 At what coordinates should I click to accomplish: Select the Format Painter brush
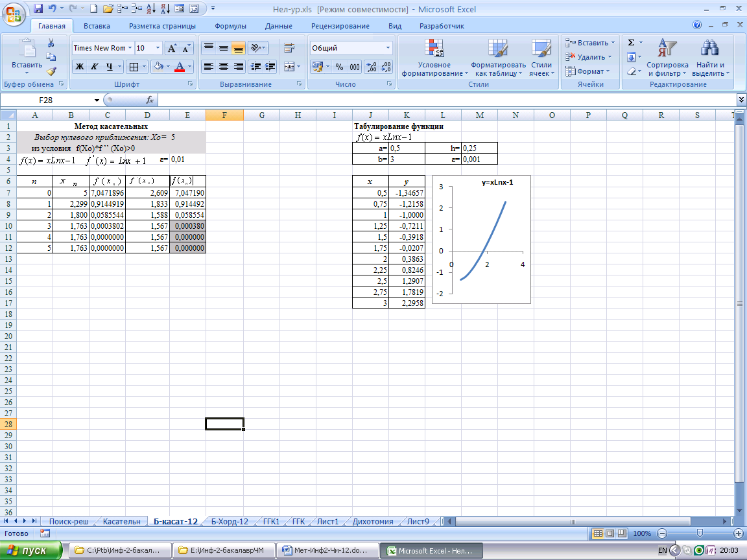tap(51, 71)
